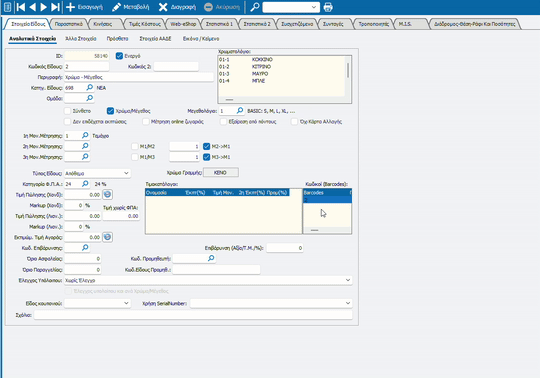This screenshot has width=540, height=378.
Task: Toggle the M1/M2 checkbox
Action: [x=135, y=146]
